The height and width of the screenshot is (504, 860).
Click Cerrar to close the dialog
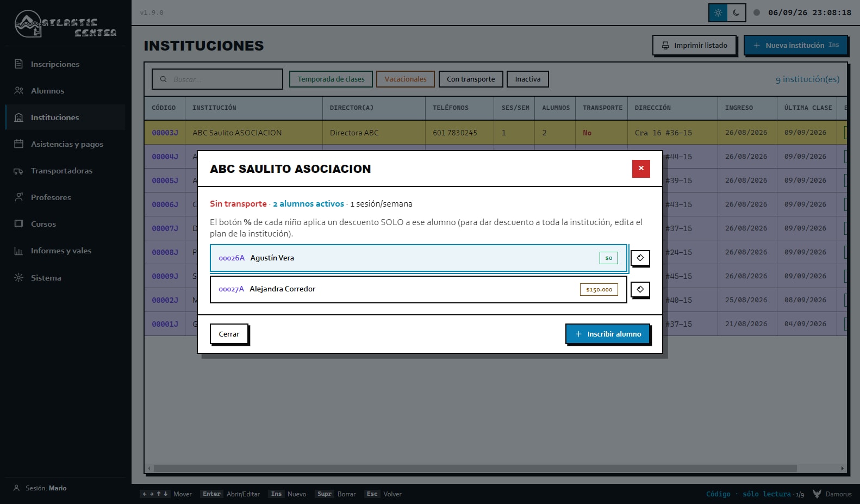tap(229, 334)
